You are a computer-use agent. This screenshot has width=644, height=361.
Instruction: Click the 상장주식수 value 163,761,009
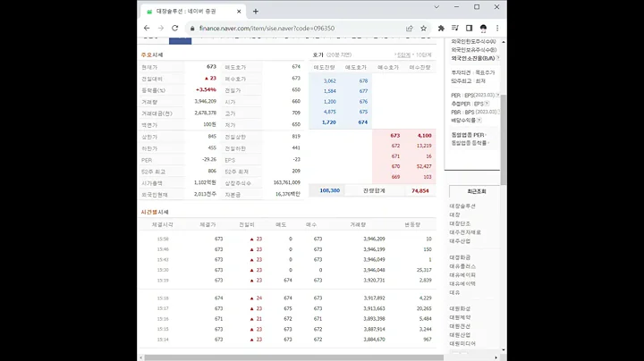tap(287, 182)
